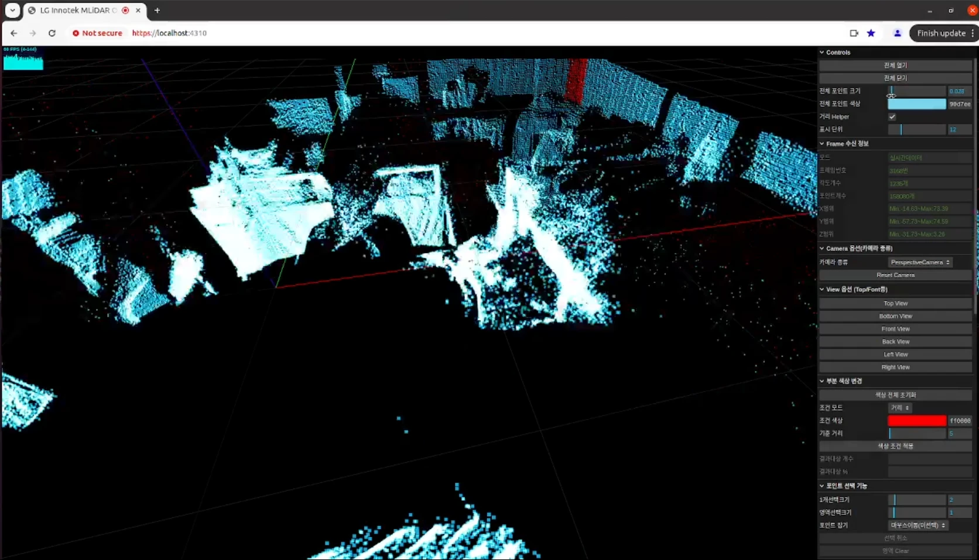The width and height of the screenshot is (979, 560).
Task: Open the 포인트 잡기 dropdown
Action: 918,525
